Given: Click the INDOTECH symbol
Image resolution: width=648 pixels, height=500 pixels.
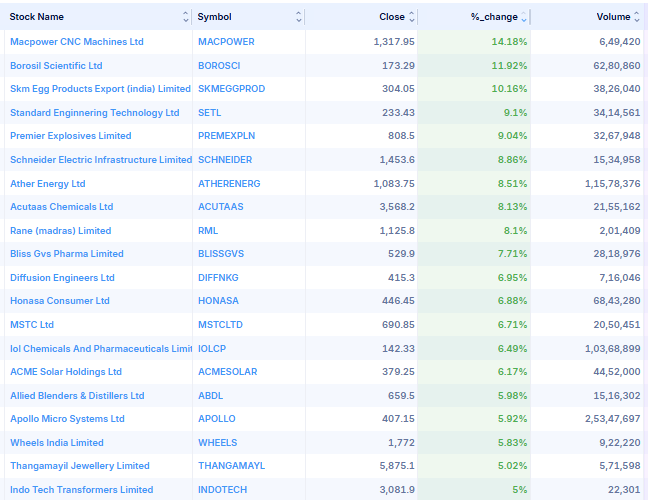Looking at the screenshot, I should 222,490.
